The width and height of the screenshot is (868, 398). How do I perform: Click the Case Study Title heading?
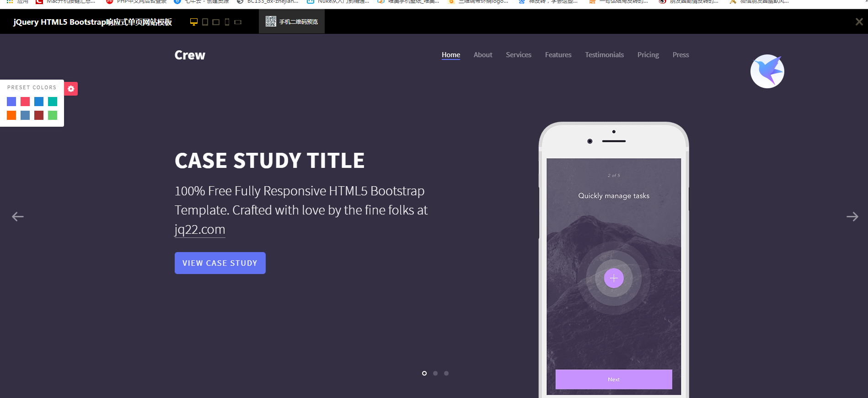click(x=270, y=161)
